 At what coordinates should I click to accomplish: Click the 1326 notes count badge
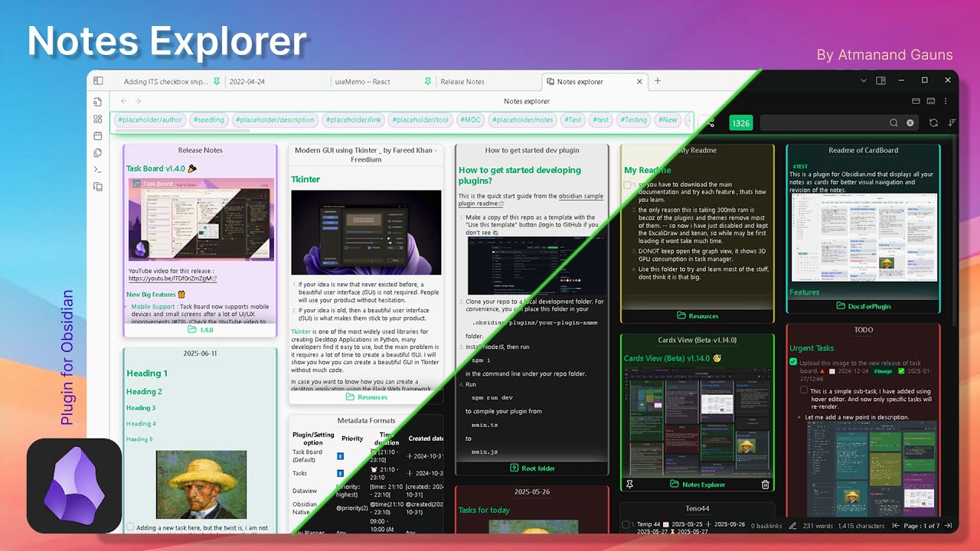click(741, 122)
